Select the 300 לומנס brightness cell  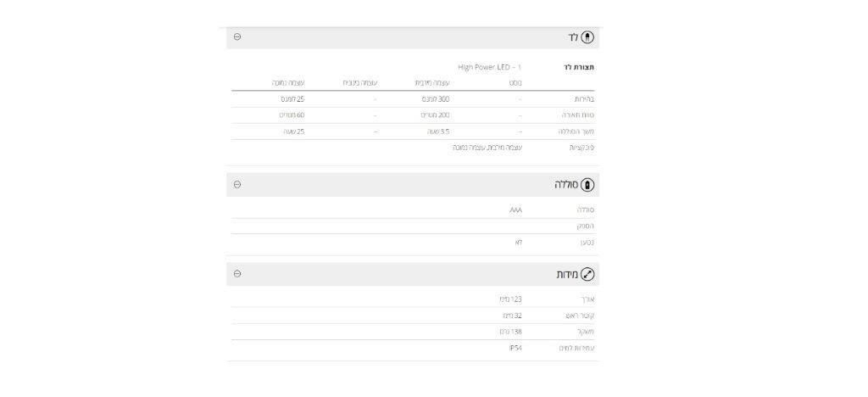436,99
